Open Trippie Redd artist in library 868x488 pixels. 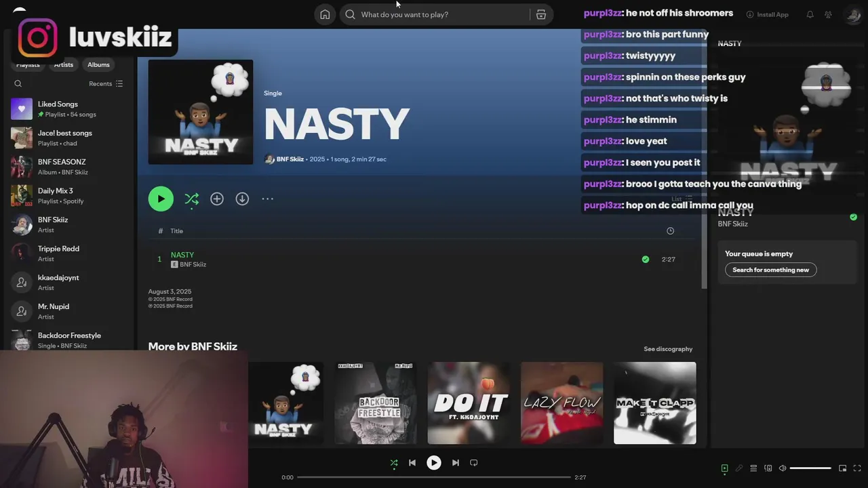(x=68, y=253)
